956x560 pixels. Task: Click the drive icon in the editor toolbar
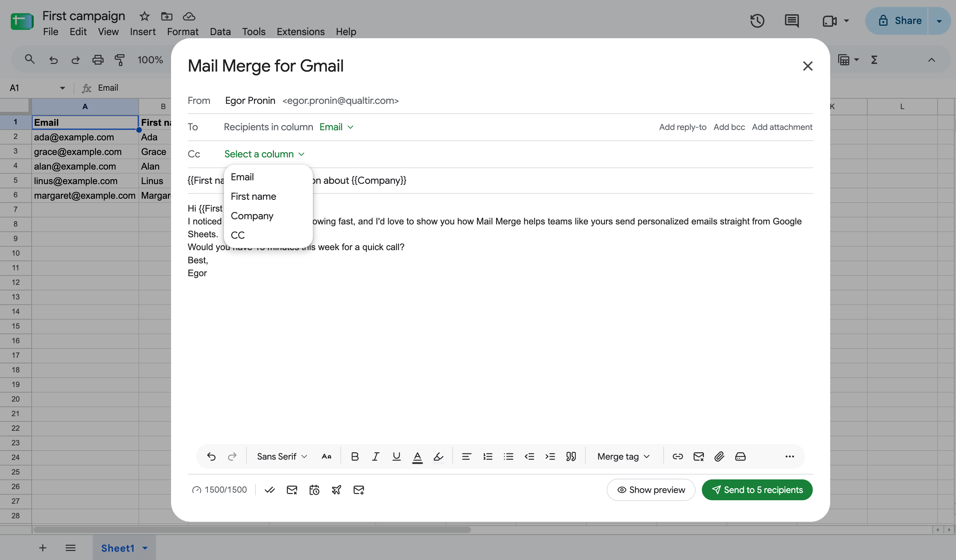pyautogui.click(x=740, y=456)
